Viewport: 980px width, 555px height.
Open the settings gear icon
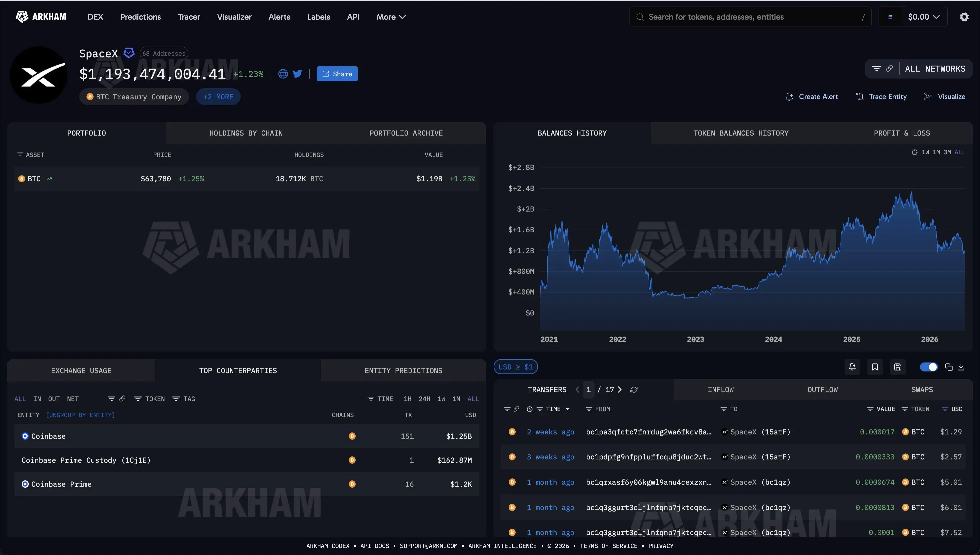click(x=964, y=17)
